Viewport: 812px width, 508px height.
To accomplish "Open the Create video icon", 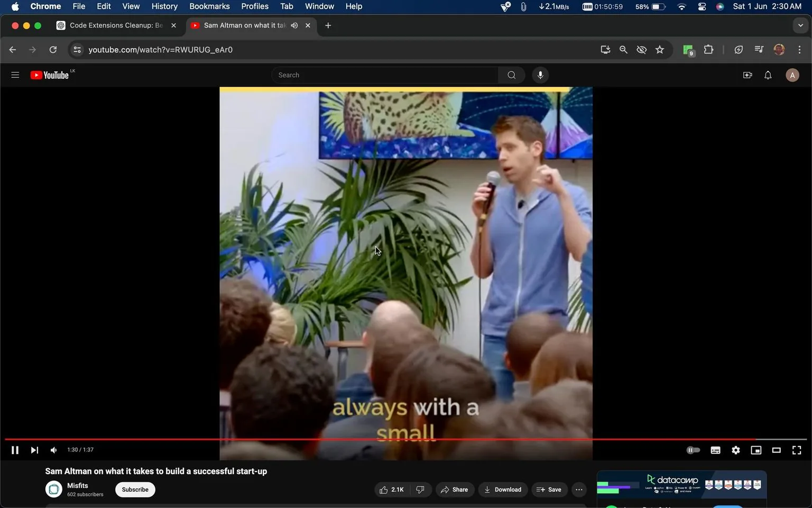I will pos(747,75).
